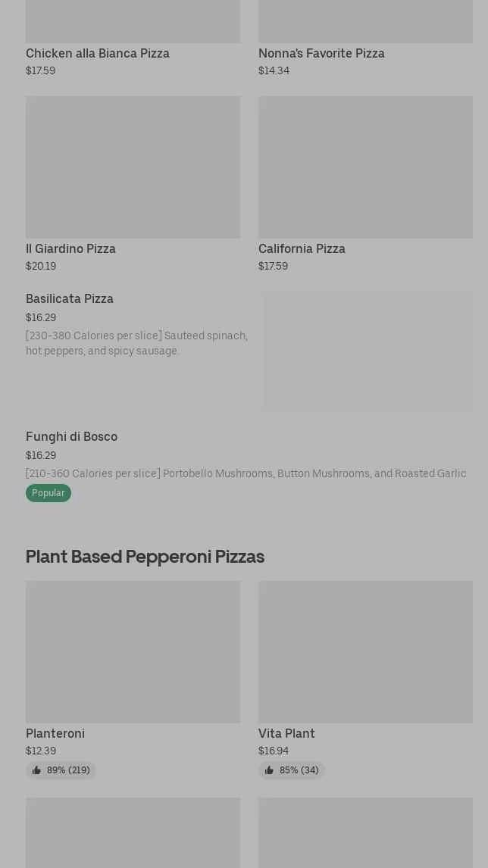Open the Basilicata Pizza item title
This screenshot has width=488, height=868.
pyautogui.click(x=70, y=299)
